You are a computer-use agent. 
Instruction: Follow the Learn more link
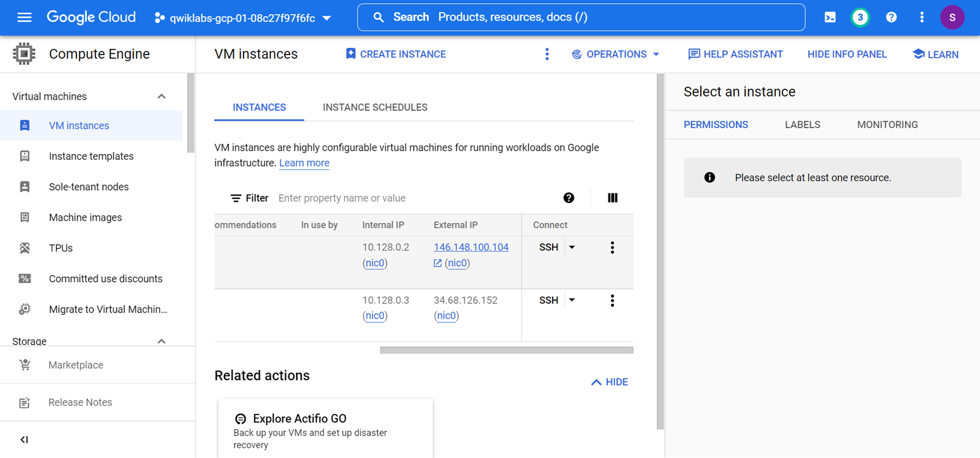tap(304, 163)
